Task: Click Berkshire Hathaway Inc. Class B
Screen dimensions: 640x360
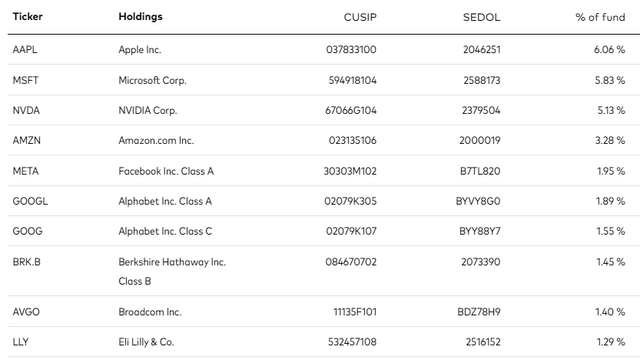Action: 172,271
